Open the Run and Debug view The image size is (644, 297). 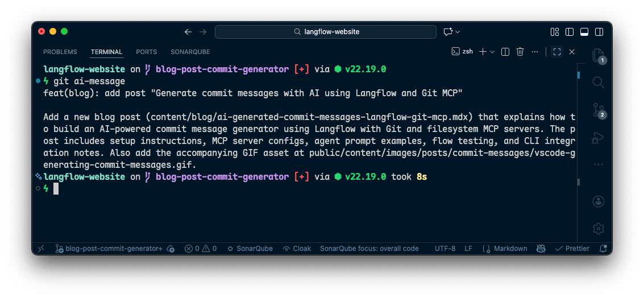click(598, 138)
